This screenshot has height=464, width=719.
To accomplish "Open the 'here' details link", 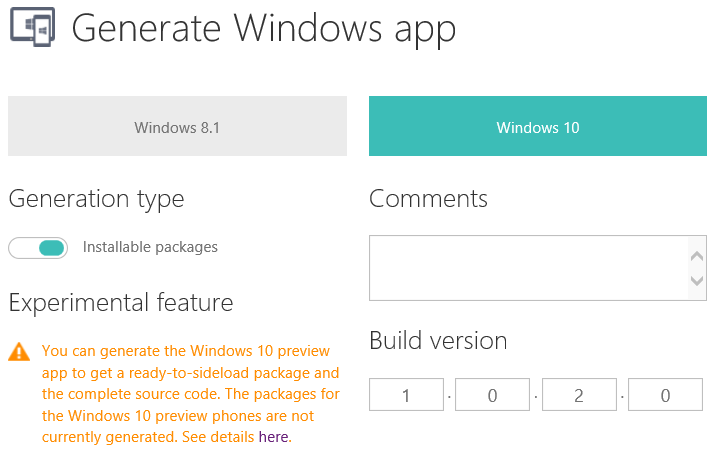I will click(273, 437).
